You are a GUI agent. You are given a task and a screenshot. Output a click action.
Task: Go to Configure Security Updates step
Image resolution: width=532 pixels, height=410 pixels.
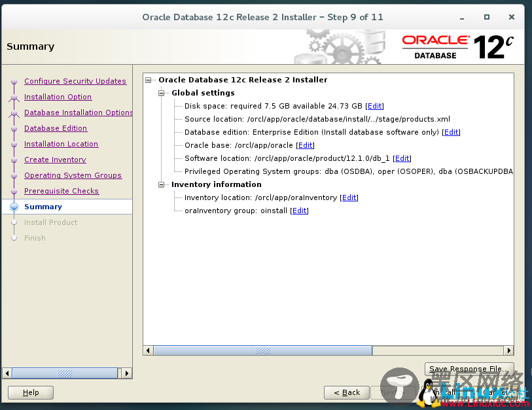tap(75, 81)
